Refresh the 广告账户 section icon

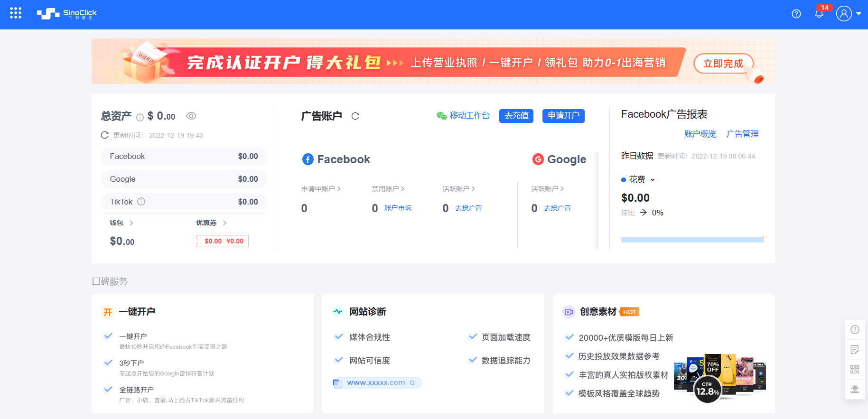pos(355,116)
